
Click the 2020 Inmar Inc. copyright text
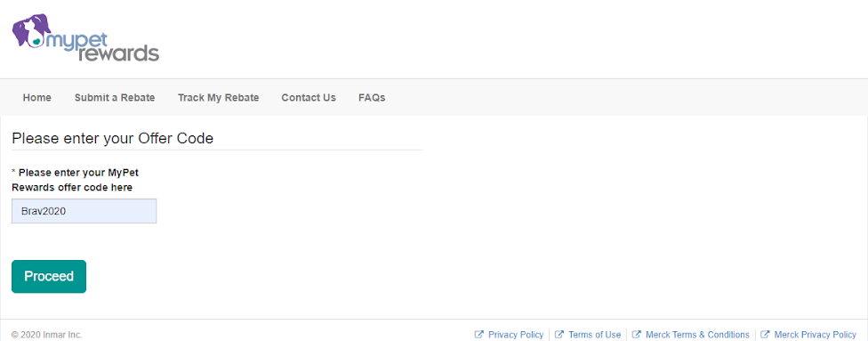tap(47, 335)
